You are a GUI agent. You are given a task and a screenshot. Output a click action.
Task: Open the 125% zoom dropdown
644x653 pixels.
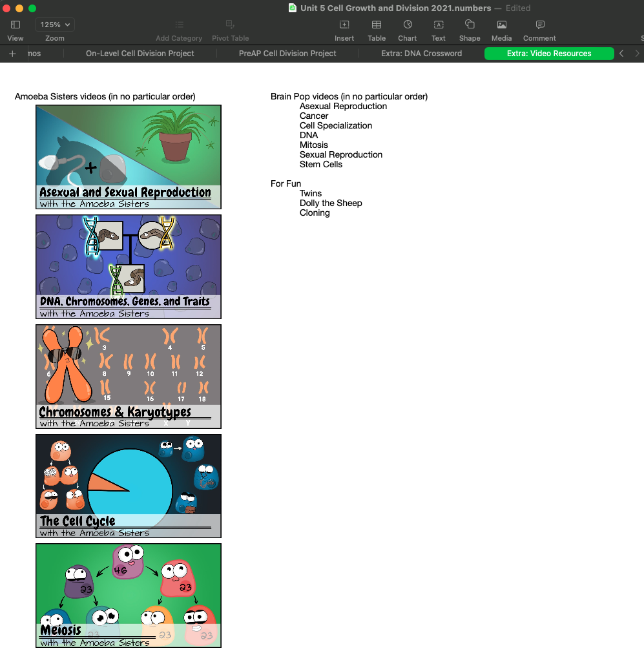point(54,25)
